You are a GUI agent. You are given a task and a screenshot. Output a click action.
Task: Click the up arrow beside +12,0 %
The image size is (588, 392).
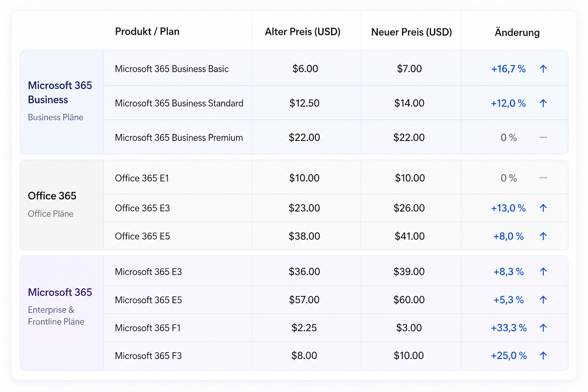[x=543, y=103]
